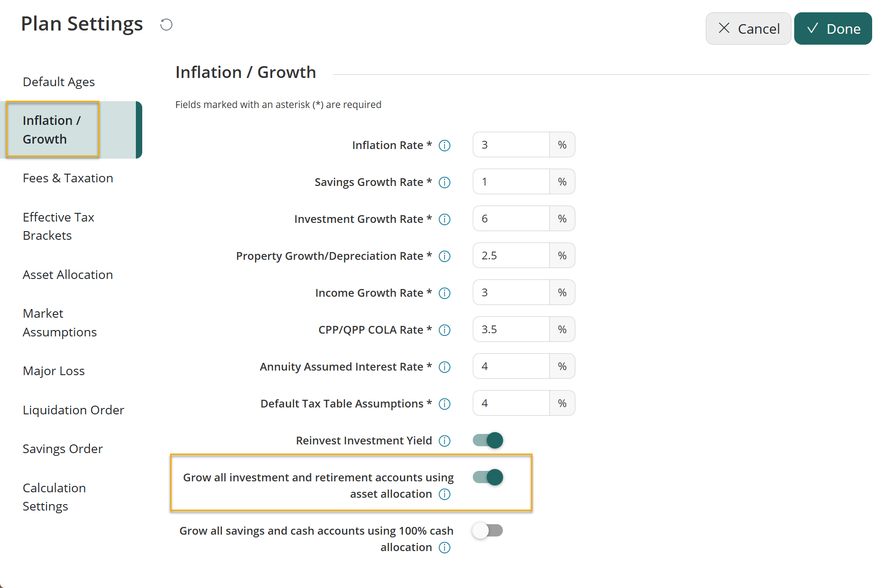879x588 pixels.
Task: Enable savings and cash 100% cash allocation
Action: (488, 531)
